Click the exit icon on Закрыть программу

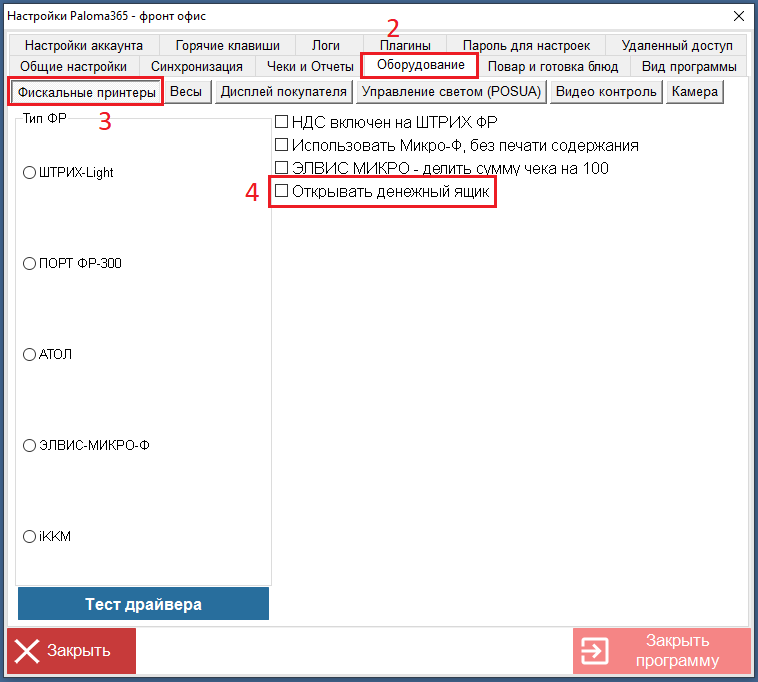point(596,651)
